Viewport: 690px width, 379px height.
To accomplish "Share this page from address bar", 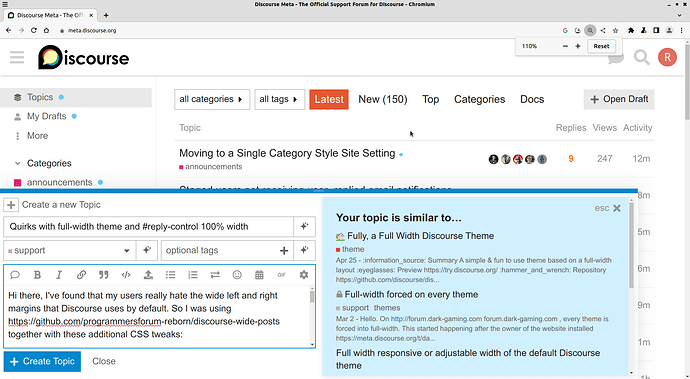I will click(x=603, y=30).
